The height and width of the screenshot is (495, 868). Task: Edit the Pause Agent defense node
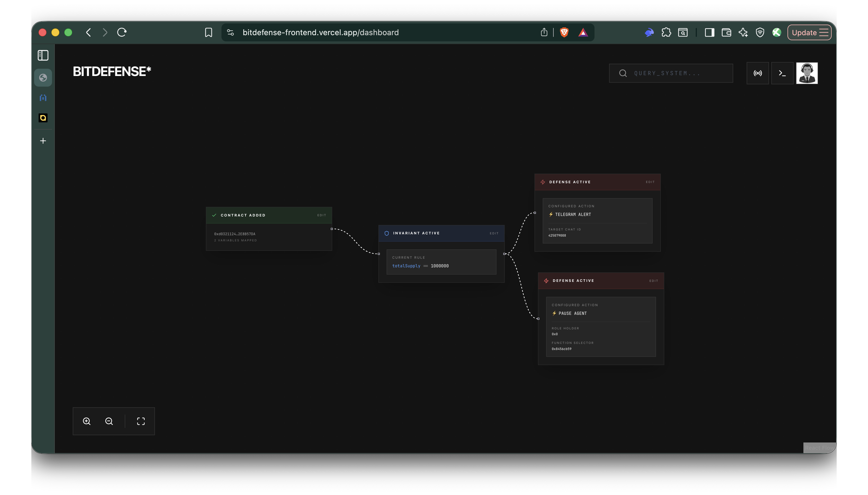click(653, 281)
